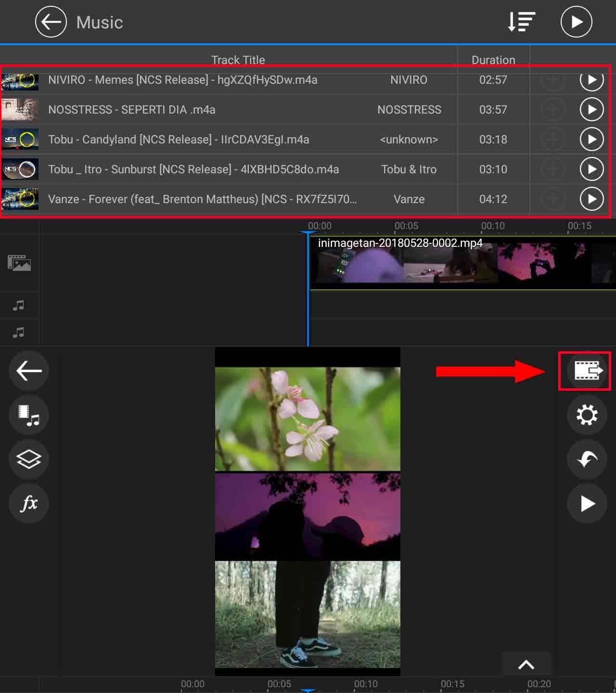Select the Vanze - Forever track title

tap(203, 199)
